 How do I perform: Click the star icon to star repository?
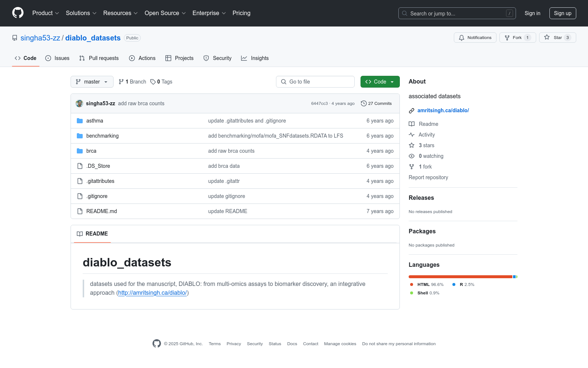(x=547, y=38)
